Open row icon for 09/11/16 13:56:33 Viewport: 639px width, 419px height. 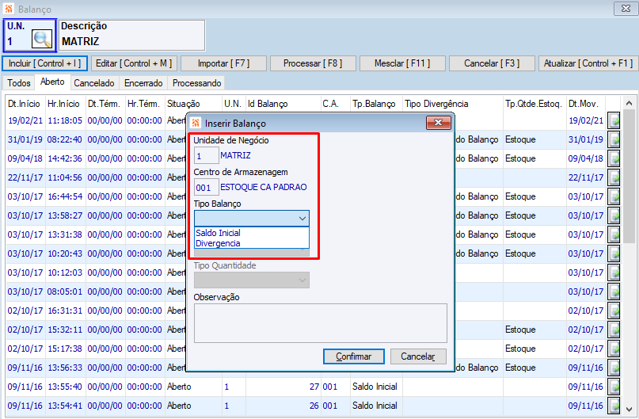[613, 368]
